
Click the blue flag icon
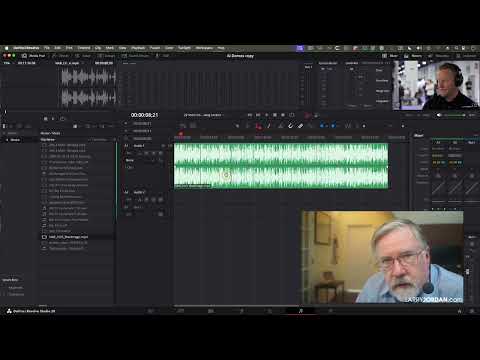[322, 126]
